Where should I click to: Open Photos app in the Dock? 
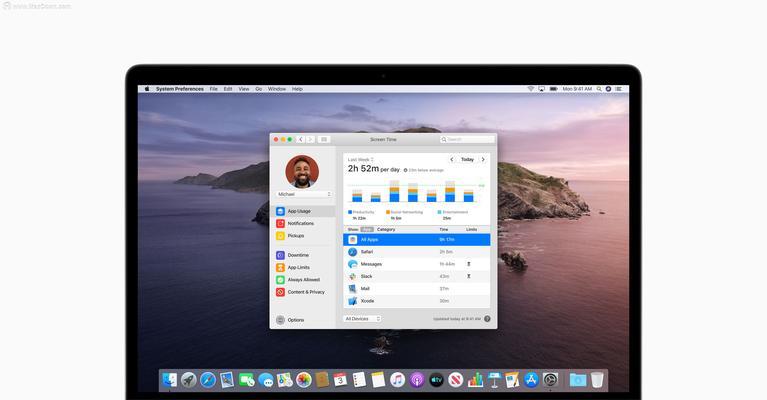[x=303, y=380]
